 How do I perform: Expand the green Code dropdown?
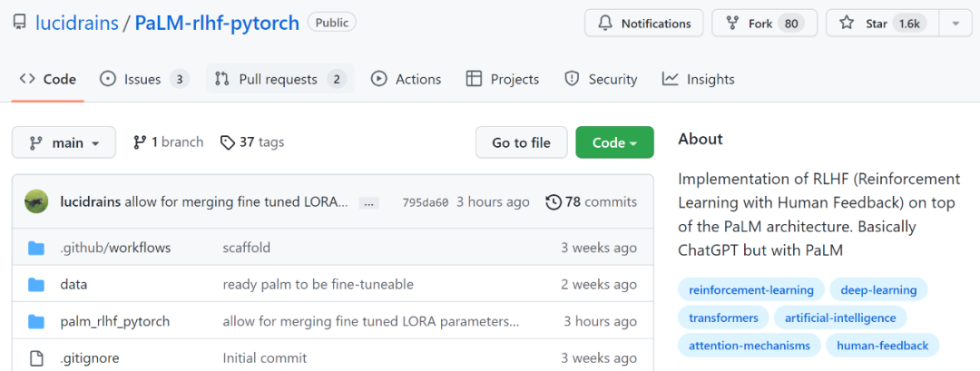click(614, 142)
